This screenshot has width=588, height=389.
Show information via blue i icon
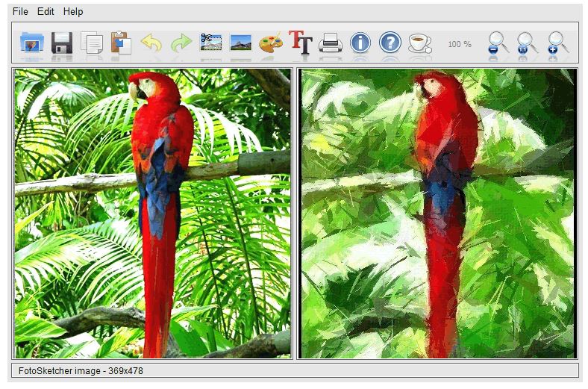click(x=360, y=43)
